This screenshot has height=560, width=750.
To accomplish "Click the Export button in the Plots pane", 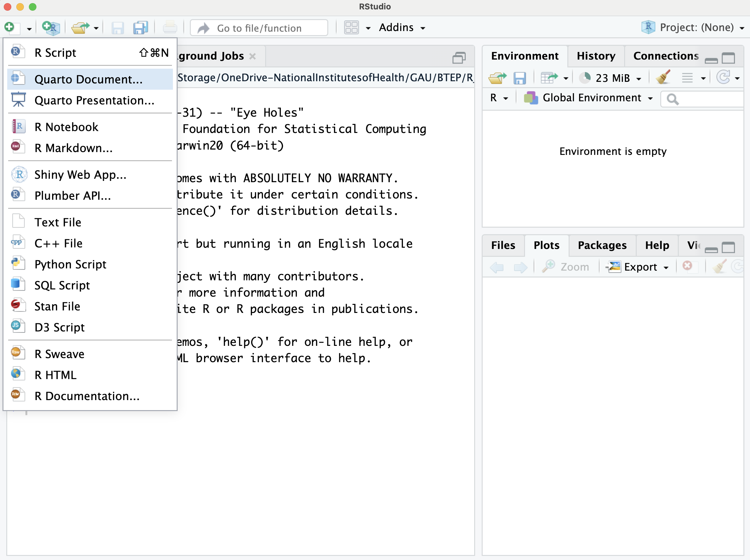I will tap(640, 267).
